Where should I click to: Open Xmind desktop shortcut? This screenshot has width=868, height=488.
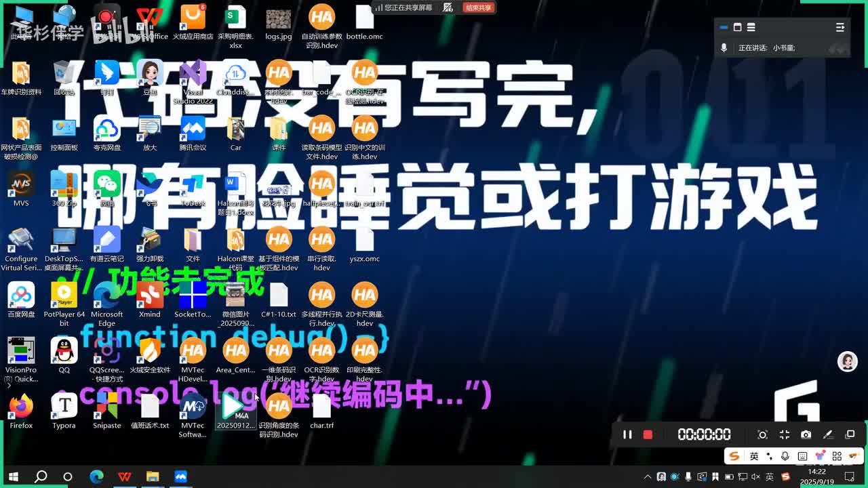click(150, 301)
